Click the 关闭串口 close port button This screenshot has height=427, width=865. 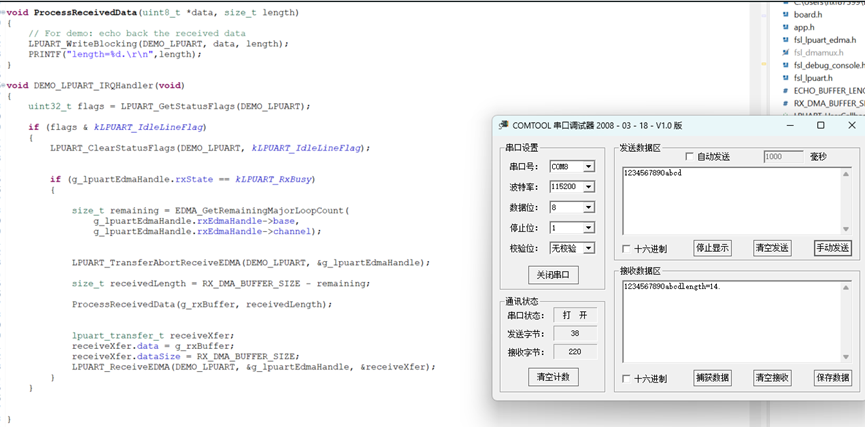pyautogui.click(x=553, y=275)
